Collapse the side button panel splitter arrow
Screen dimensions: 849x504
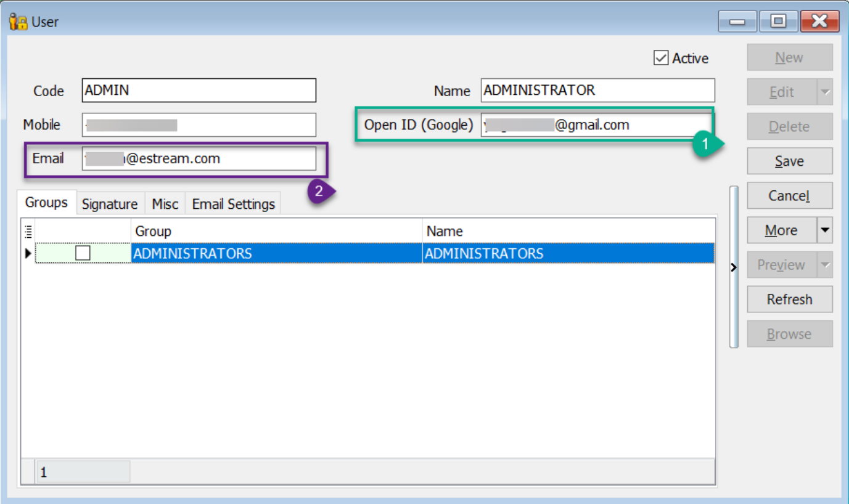point(734,267)
